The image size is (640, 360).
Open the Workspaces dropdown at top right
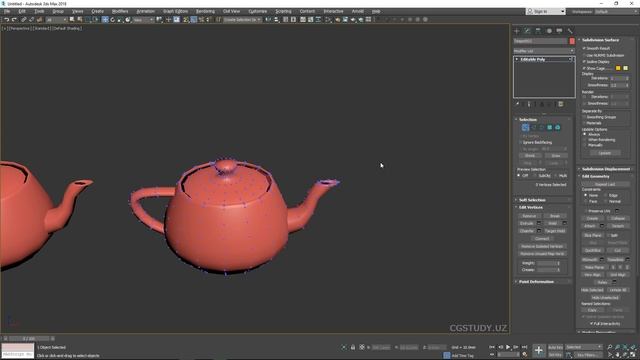click(x=616, y=12)
